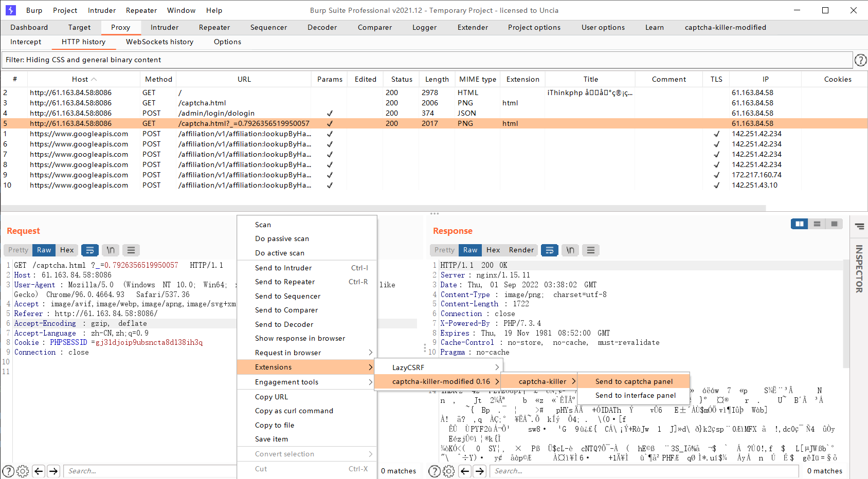Switch request view to Raw
Viewport: 868px width, 479px height.
44,250
